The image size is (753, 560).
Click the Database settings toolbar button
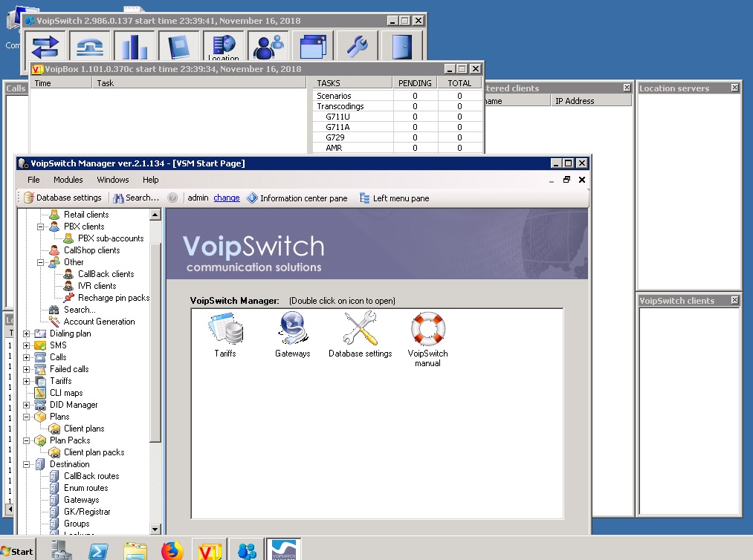pos(63,198)
